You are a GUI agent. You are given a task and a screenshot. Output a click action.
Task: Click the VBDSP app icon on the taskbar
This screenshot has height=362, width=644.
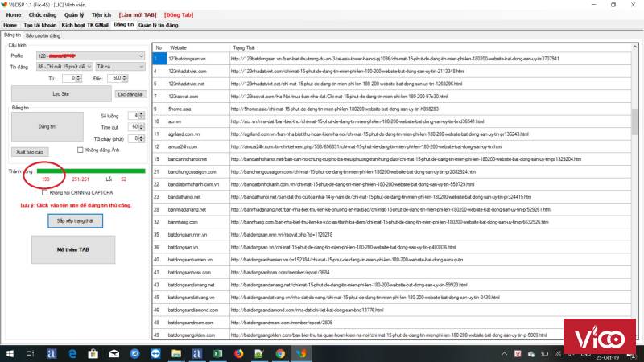point(301,353)
